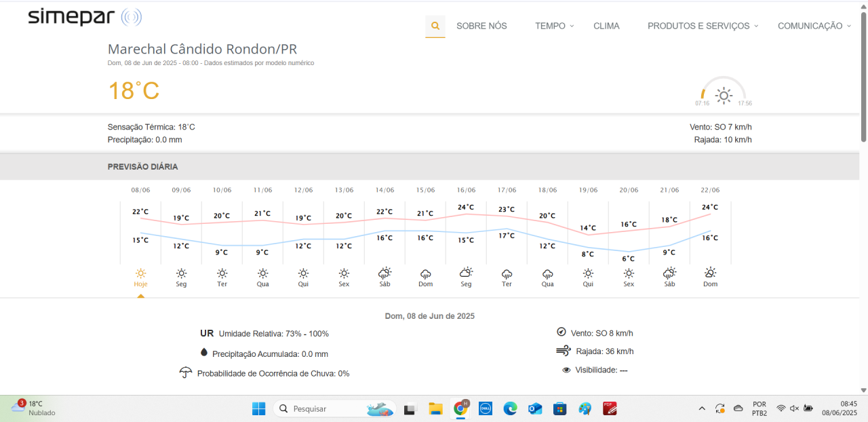Select Qua 11/06 sunny forecast icon
The width and height of the screenshot is (868, 422).
click(262, 273)
